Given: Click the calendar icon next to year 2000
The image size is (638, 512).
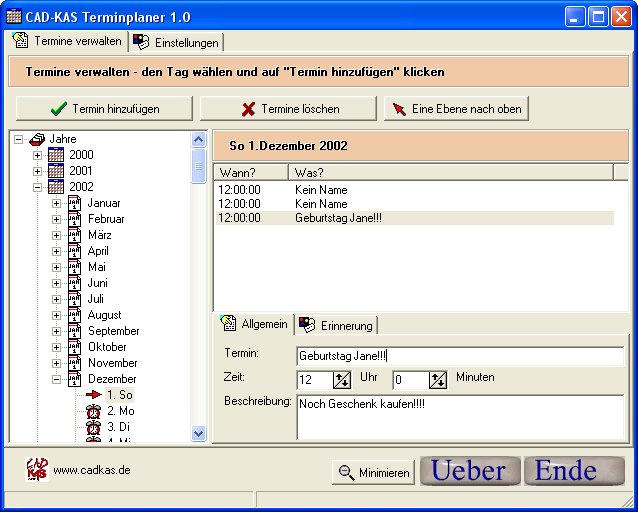Looking at the screenshot, I should pyautogui.click(x=56, y=155).
